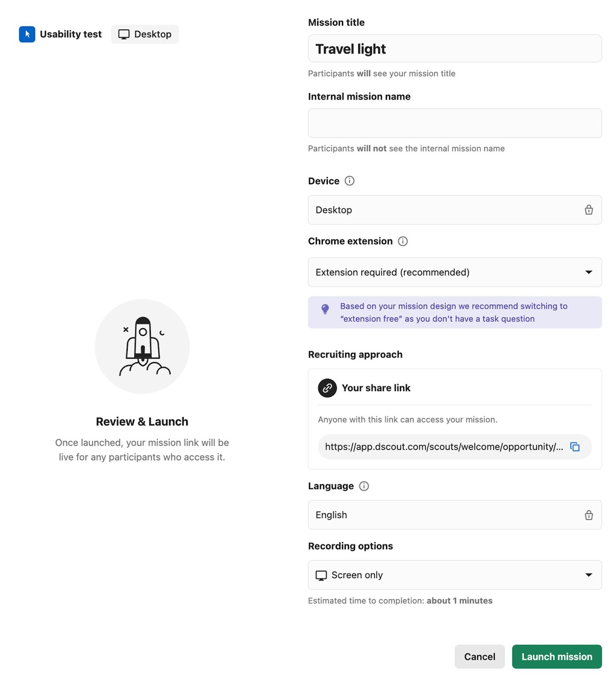Click the Device info icon

(349, 181)
